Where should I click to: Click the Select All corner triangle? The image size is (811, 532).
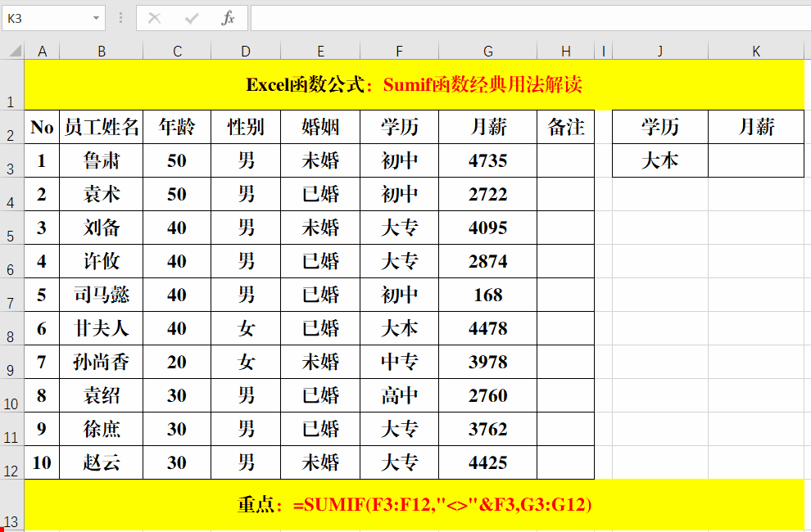16,50
